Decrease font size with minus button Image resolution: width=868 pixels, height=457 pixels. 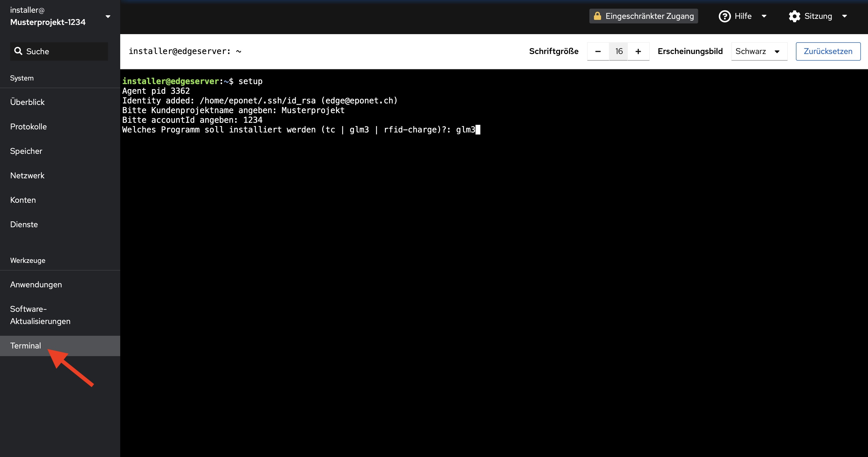pos(598,51)
